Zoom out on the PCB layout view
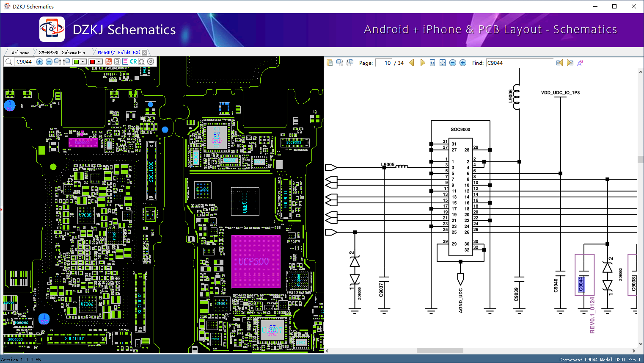The image size is (644, 363). [49, 62]
